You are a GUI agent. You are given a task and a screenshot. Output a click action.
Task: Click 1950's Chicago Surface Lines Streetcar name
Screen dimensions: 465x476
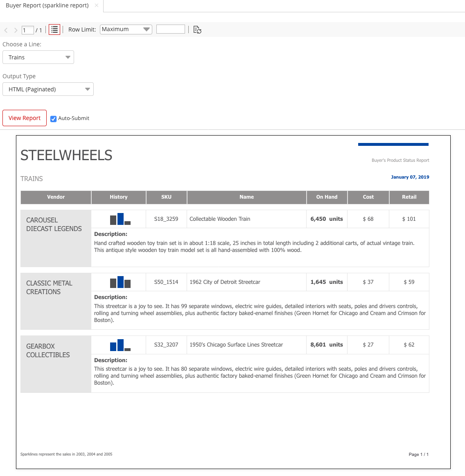coord(236,345)
